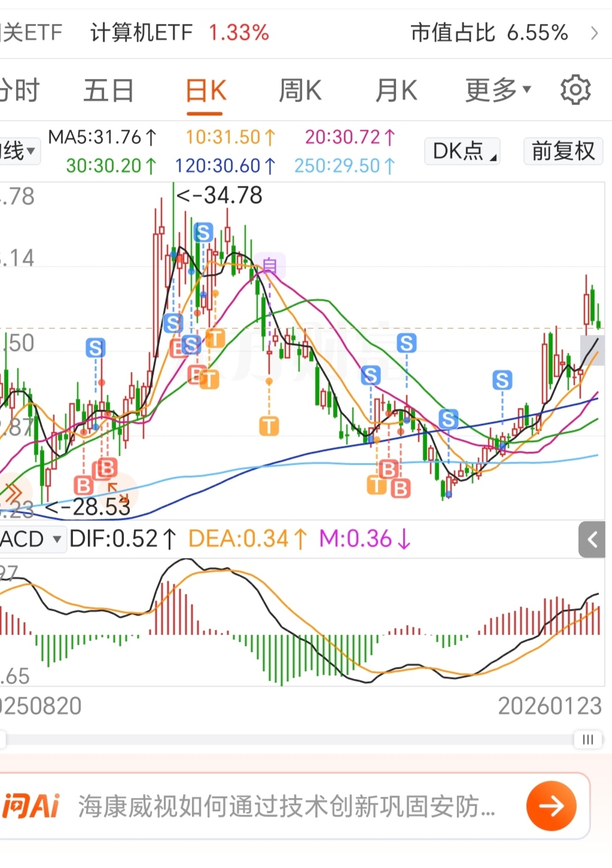The width and height of the screenshot is (612, 868).
Task: Tap the <-28.53 low price label
Action: (87, 507)
